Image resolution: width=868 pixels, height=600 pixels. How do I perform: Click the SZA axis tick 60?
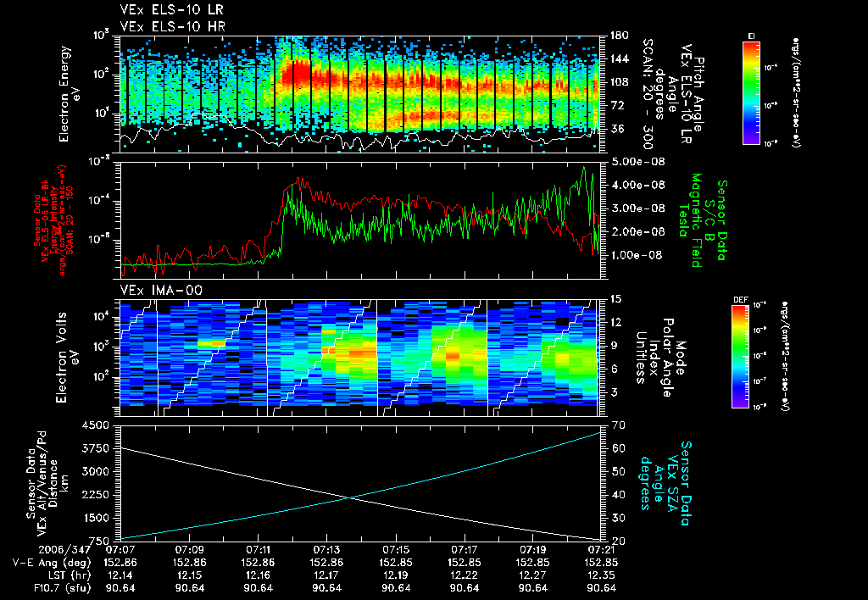pyautogui.click(x=619, y=448)
